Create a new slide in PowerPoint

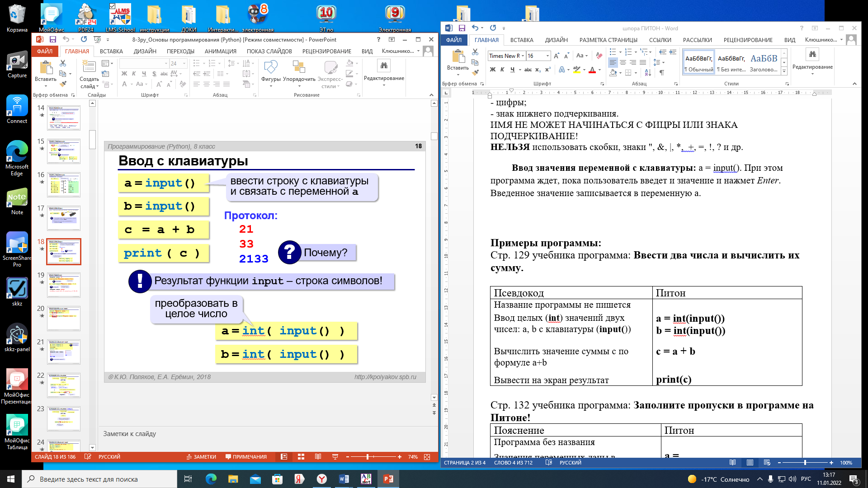[x=89, y=75]
